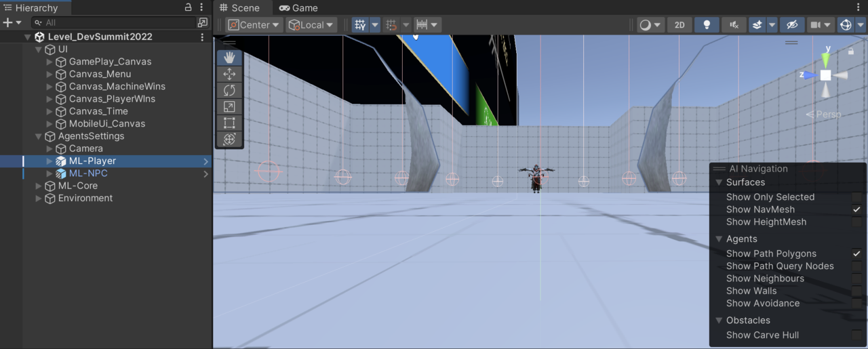The width and height of the screenshot is (868, 349).
Task: Collapse the UI group in Hierarchy
Action: tap(38, 49)
